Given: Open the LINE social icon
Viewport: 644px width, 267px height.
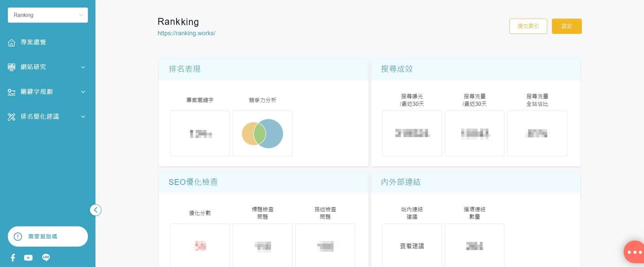Looking at the screenshot, I should click(x=46, y=258).
